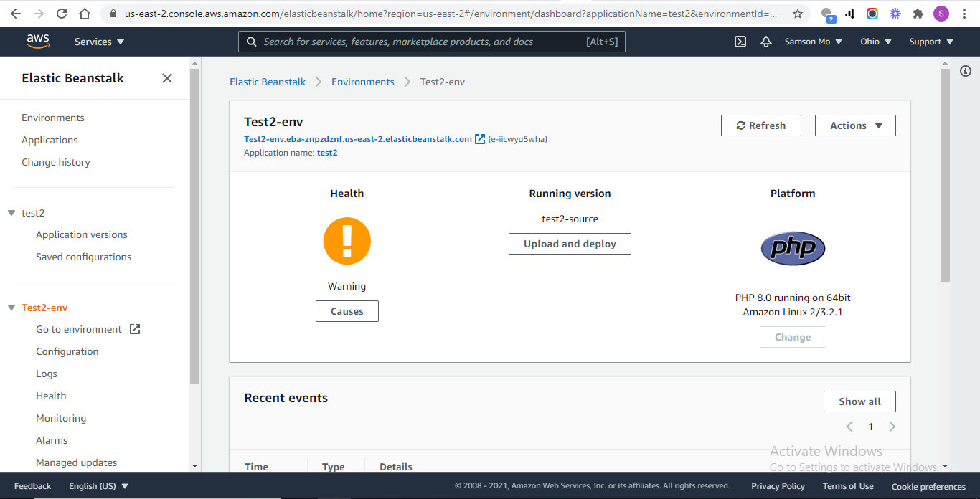Open the notifications bell

click(765, 42)
